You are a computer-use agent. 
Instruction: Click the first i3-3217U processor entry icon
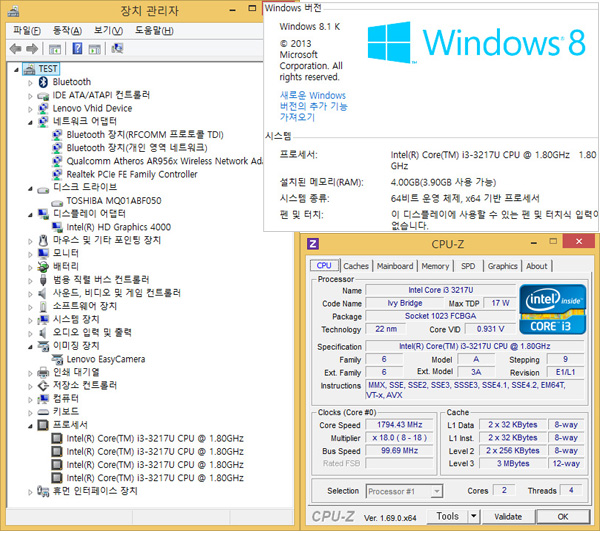[x=57, y=438]
